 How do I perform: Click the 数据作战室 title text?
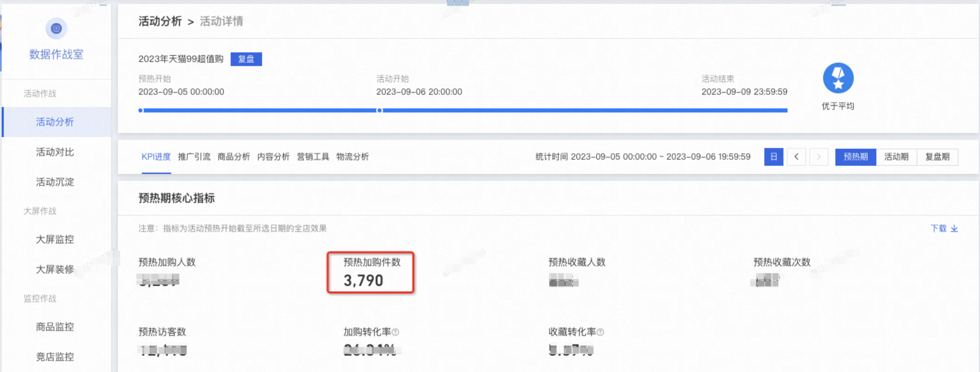pos(56,54)
